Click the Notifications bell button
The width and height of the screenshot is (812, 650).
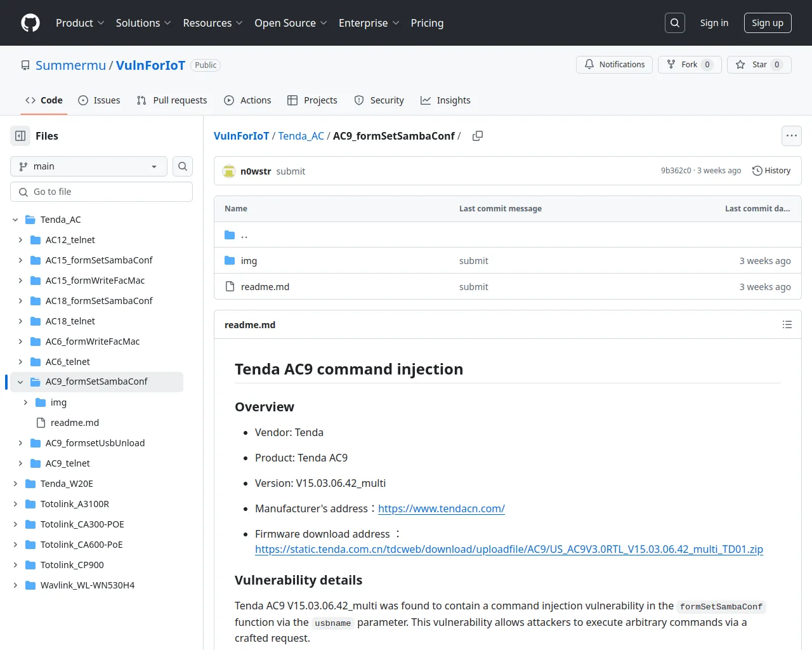(614, 65)
